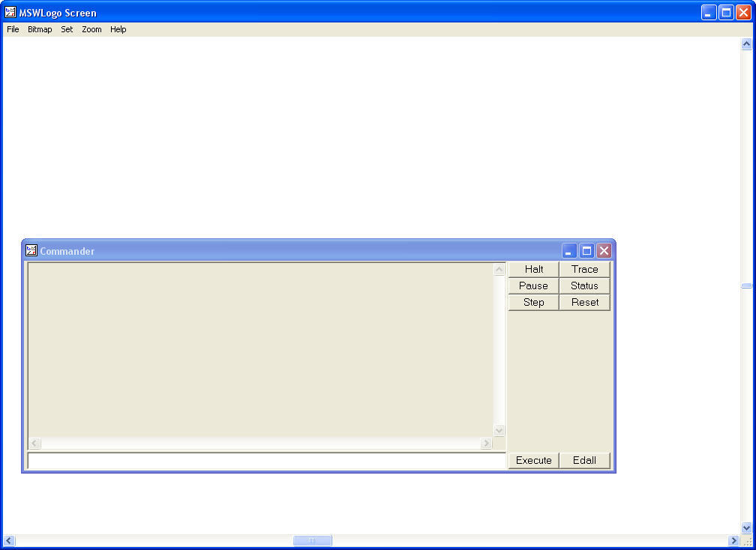756x550 pixels.
Task: Click the main horizontal scrollbar thumb
Action: (x=312, y=540)
